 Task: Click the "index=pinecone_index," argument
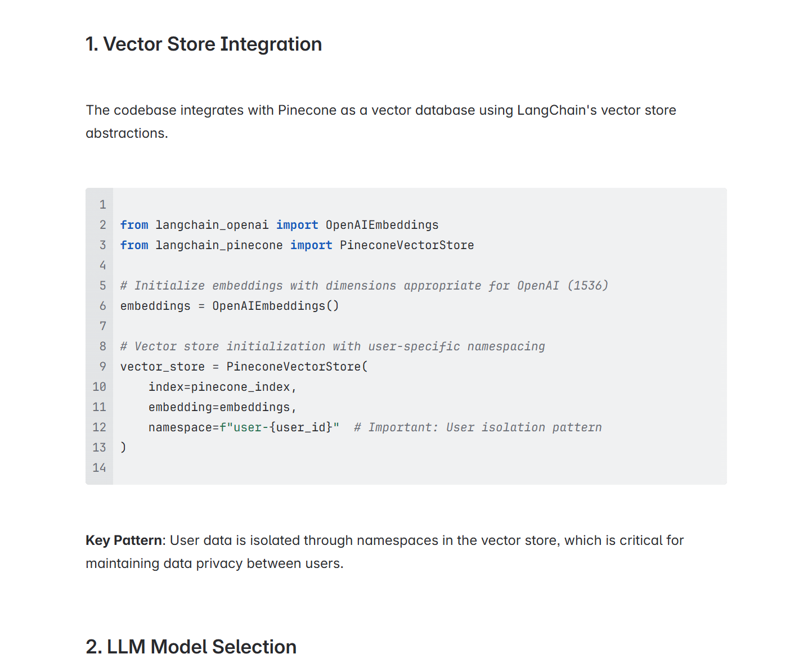point(222,387)
